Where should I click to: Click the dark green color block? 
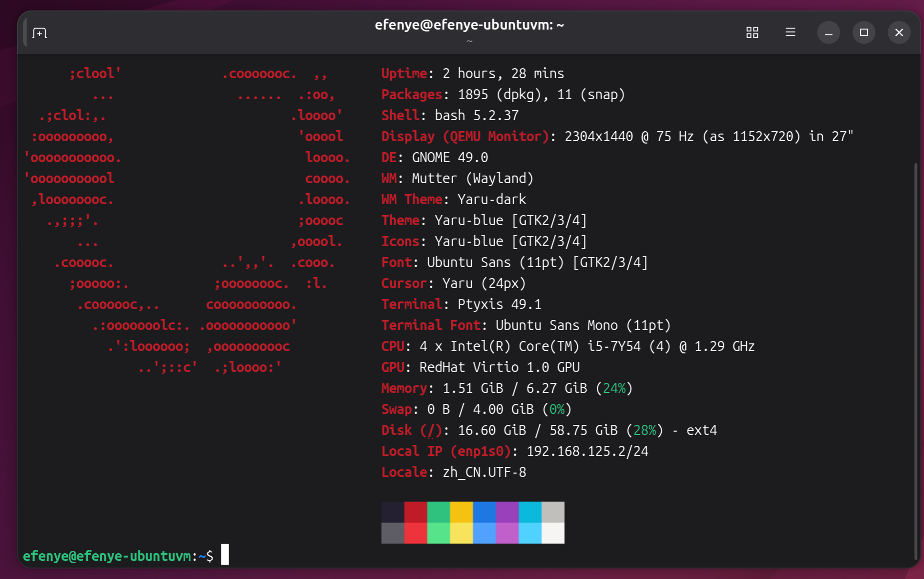tap(438, 512)
